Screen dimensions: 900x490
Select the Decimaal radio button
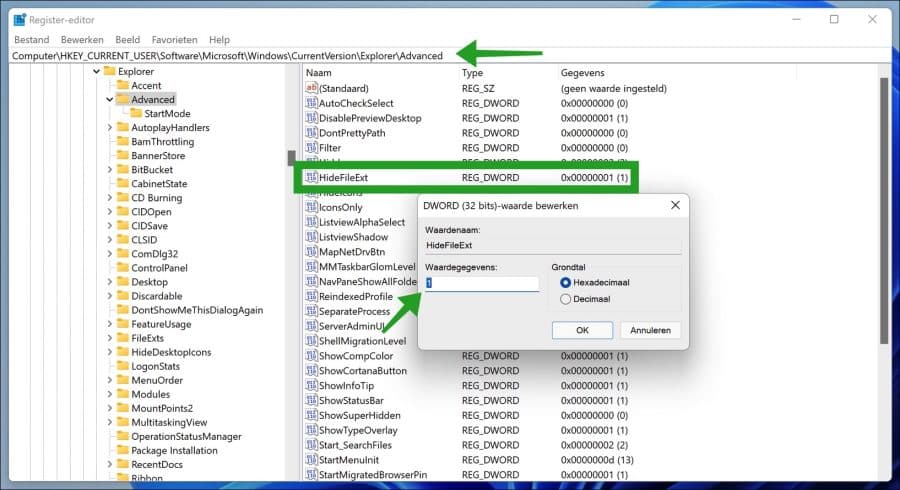[565, 299]
